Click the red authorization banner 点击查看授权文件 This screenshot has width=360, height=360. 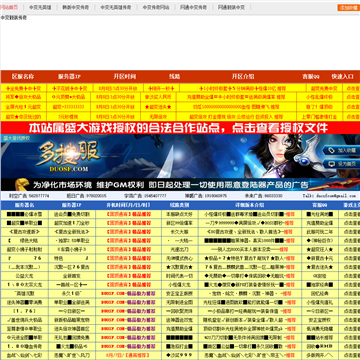(180, 128)
